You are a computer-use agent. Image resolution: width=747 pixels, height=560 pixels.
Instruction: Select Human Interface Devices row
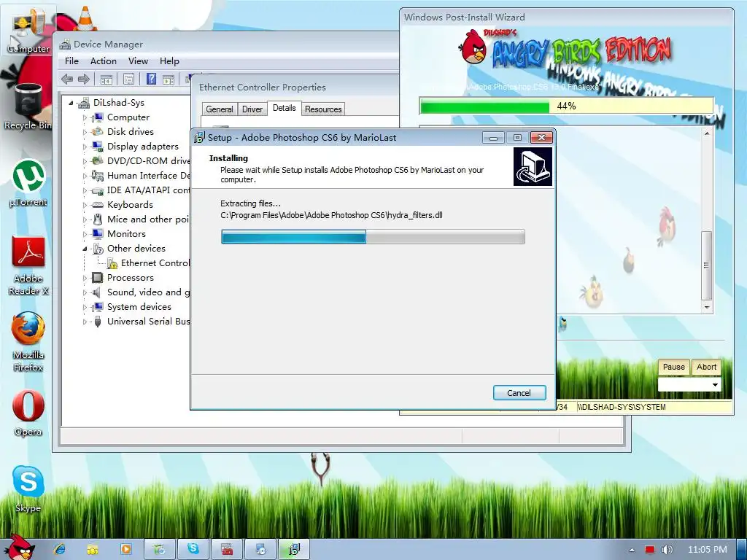pos(141,176)
